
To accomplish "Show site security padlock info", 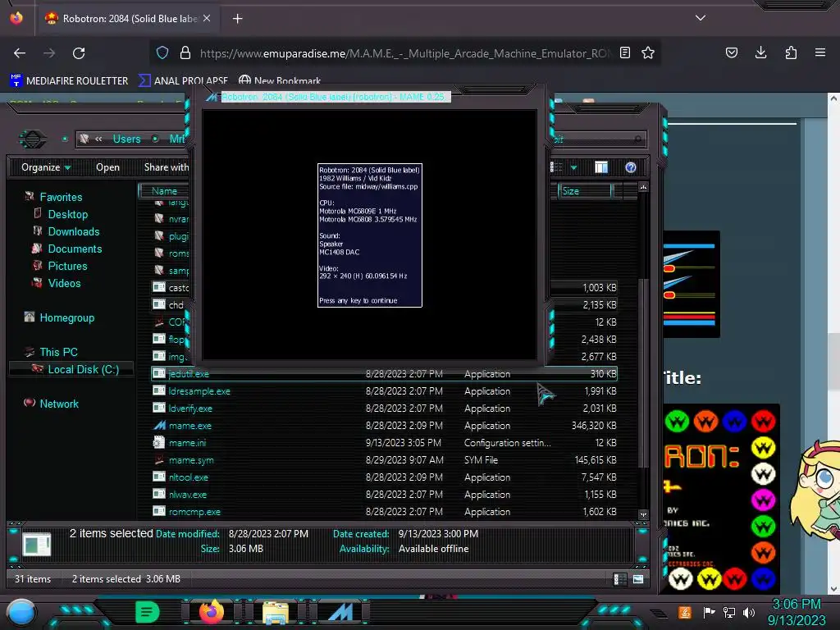I will click(x=185, y=52).
